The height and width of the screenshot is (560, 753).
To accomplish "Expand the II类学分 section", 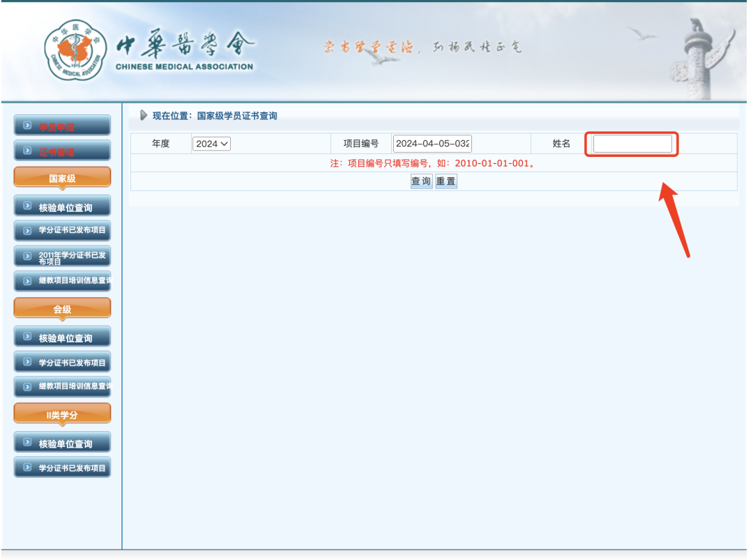I will click(62, 413).
